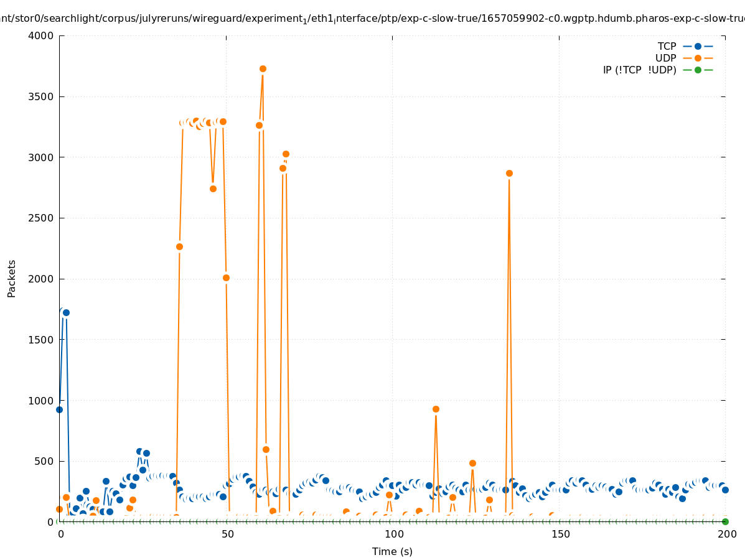Toggle the UDP series legend entry
This screenshot has height=560, width=745.
point(665,58)
